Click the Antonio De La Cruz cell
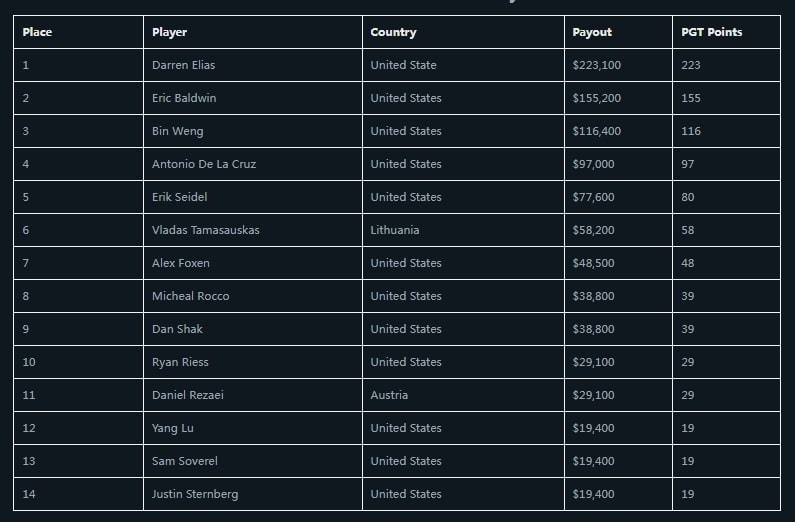Viewport: 795px width, 522px height. [x=204, y=164]
